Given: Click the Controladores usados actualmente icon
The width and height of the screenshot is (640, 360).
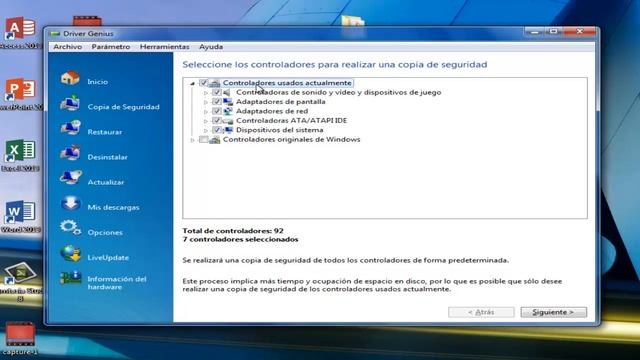Looking at the screenshot, I should coord(215,83).
